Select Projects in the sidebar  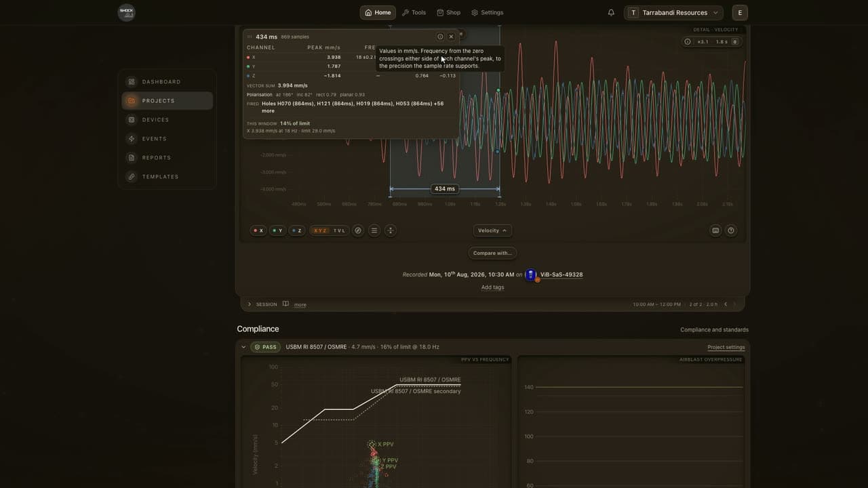tap(167, 101)
